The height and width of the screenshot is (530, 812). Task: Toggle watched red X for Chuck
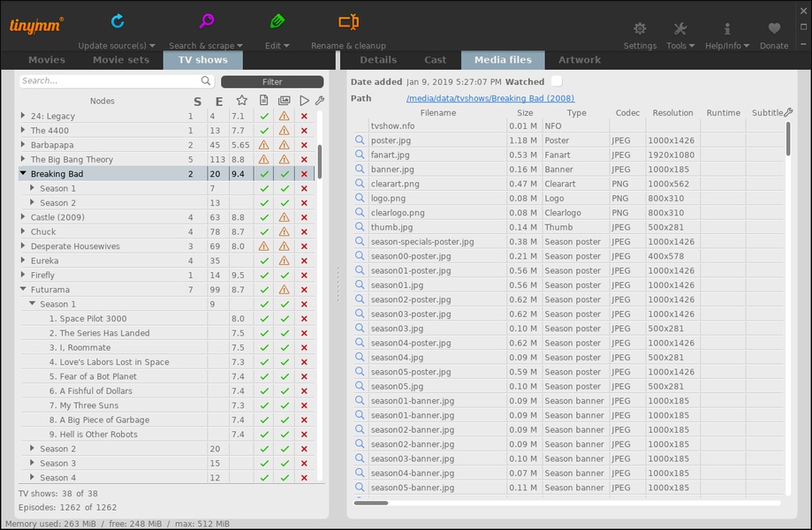(x=304, y=231)
